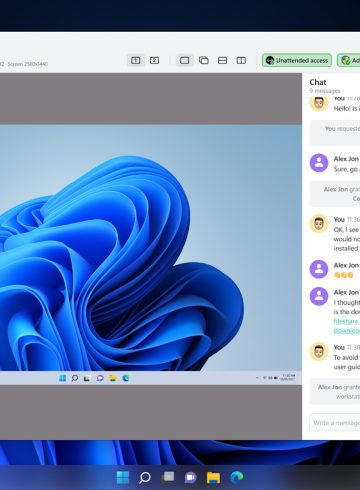This screenshot has width=360, height=490.
Task: Click the remote desktop clock and date
Action: click(x=287, y=377)
